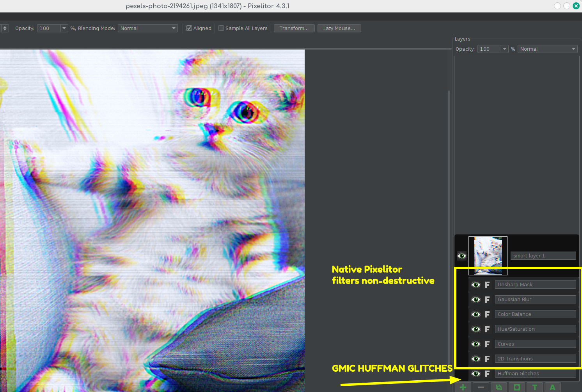
Task: Open the Layers panel opacity dropdown arrow
Action: tap(504, 49)
